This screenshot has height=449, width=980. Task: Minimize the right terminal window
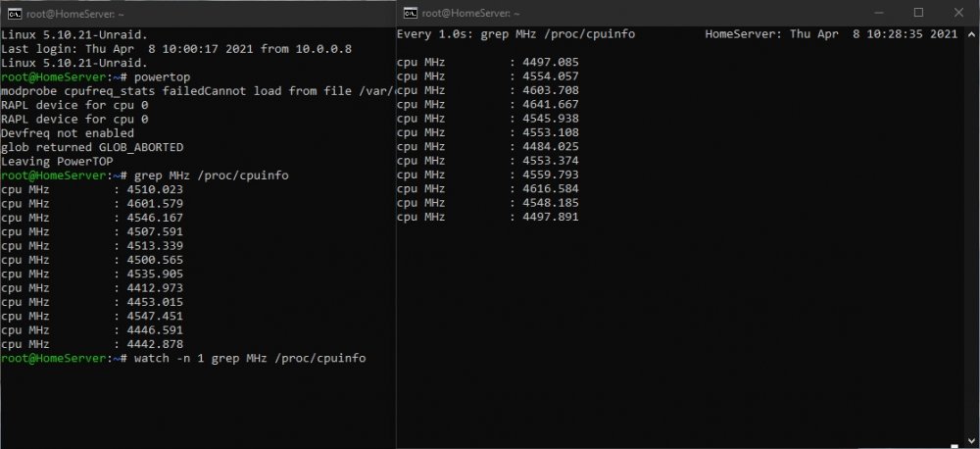pos(879,13)
